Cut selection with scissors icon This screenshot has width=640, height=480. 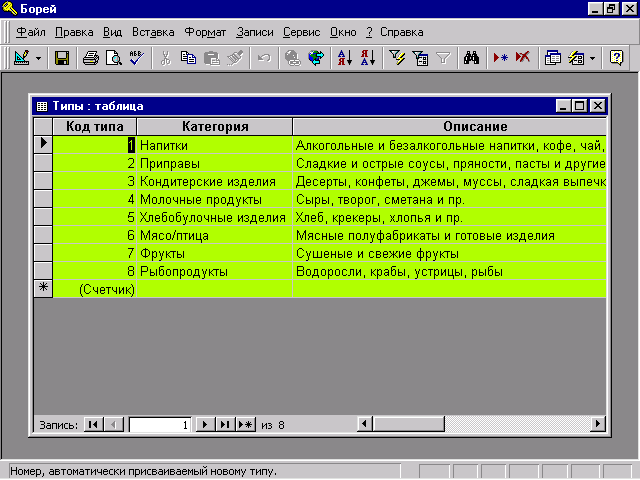tap(165, 58)
